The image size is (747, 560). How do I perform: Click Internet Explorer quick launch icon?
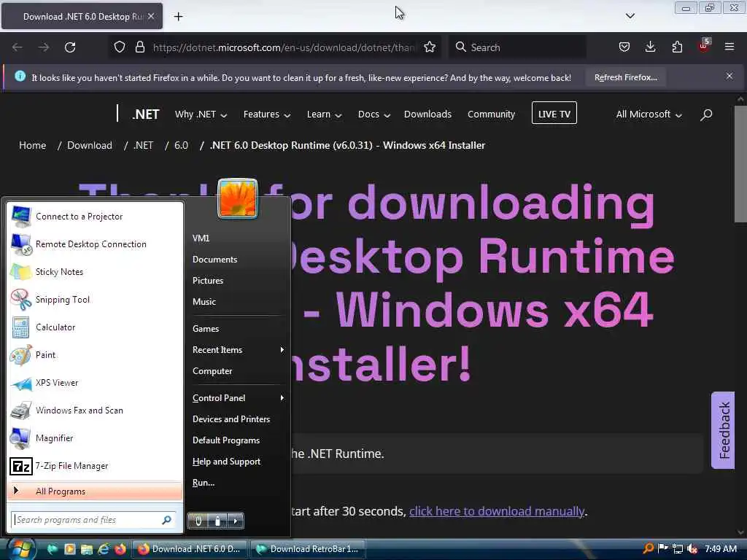(104, 549)
